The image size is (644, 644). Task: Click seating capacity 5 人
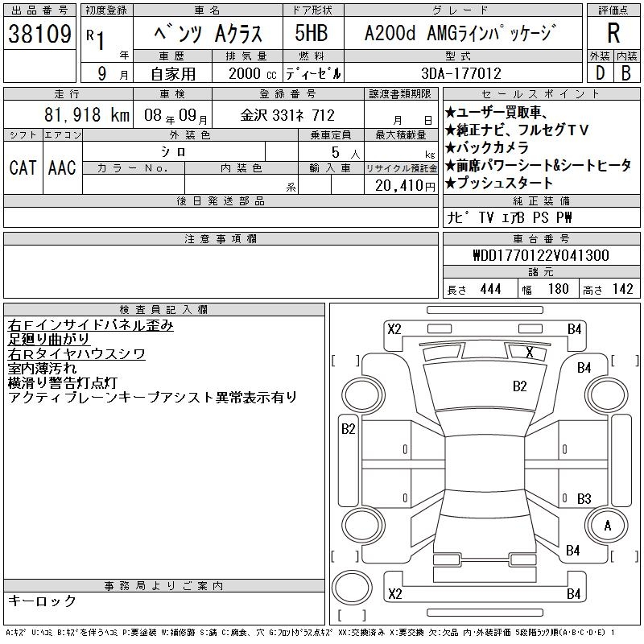(x=345, y=152)
